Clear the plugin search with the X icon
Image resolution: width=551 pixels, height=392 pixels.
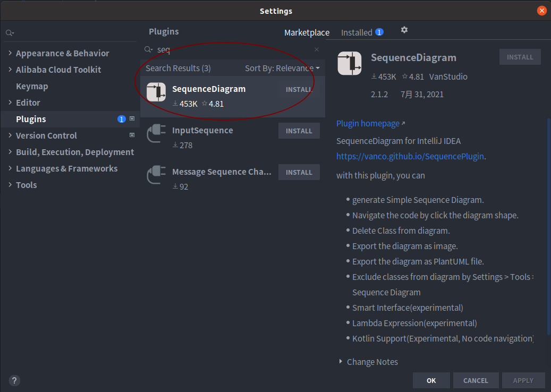click(x=317, y=49)
